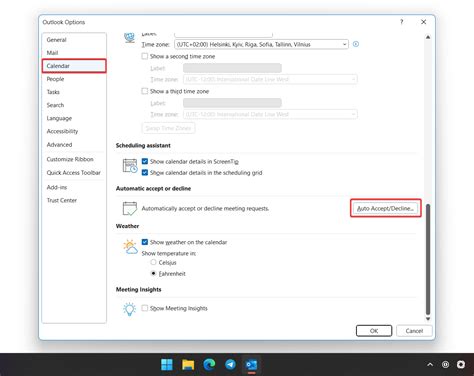
Task: Click the info icon beside time zone
Action: coord(356,44)
